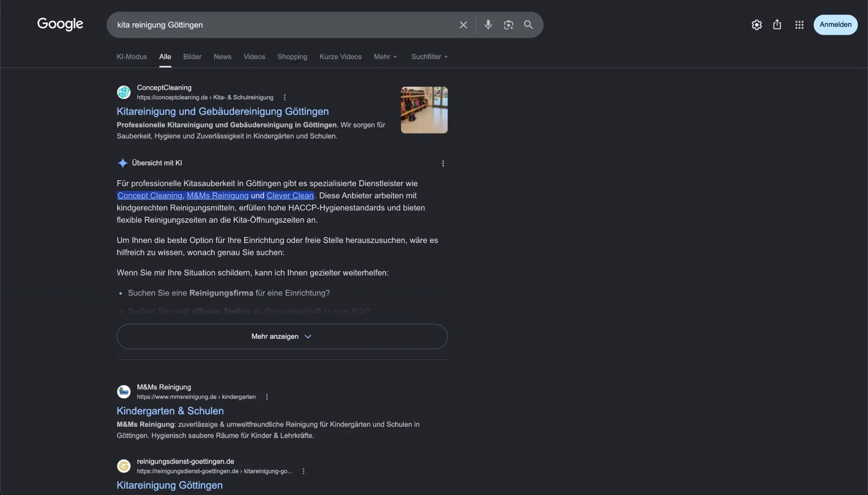The width and height of the screenshot is (868, 495).
Task: Click the ConceptCleaning result thumbnail image
Action: tap(424, 110)
